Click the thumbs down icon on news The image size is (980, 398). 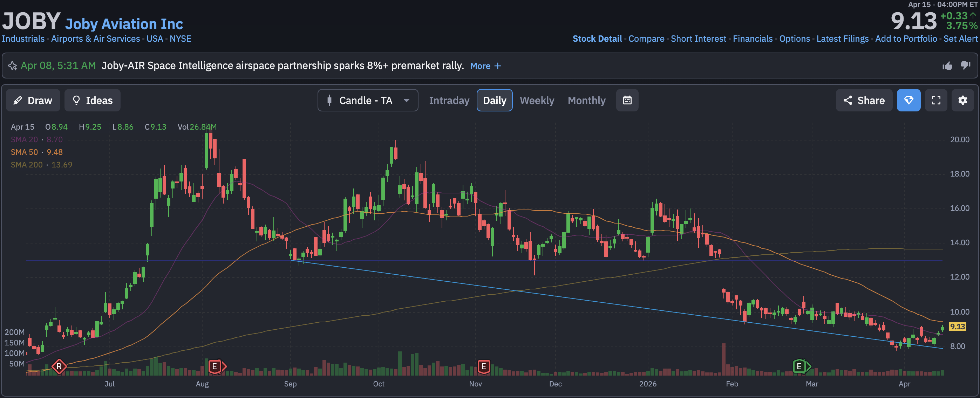pos(965,66)
